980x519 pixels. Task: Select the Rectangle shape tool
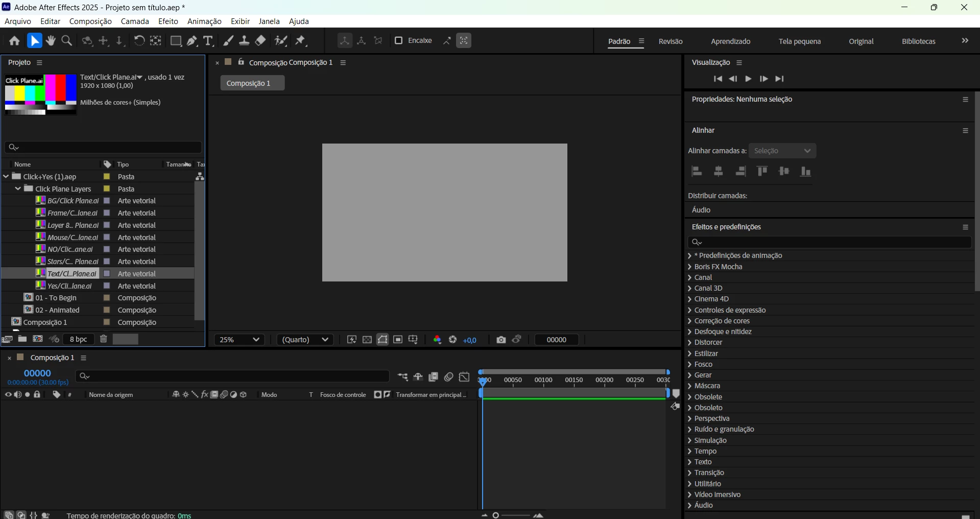(176, 41)
